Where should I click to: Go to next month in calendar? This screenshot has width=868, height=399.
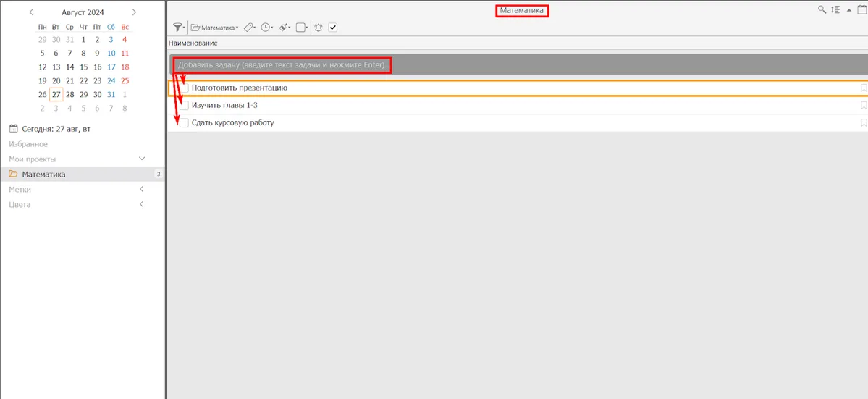(134, 12)
